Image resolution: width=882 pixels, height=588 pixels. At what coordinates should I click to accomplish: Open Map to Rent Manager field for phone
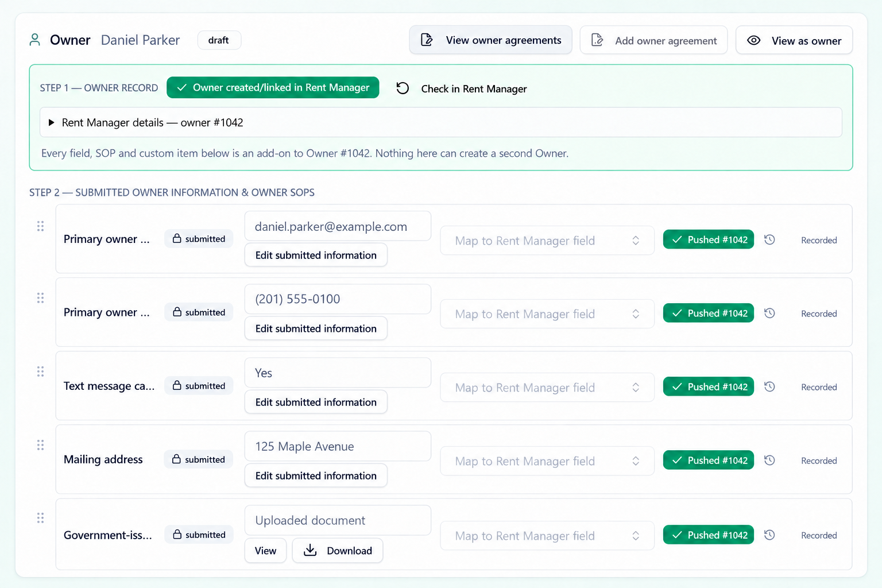coord(547,314)
